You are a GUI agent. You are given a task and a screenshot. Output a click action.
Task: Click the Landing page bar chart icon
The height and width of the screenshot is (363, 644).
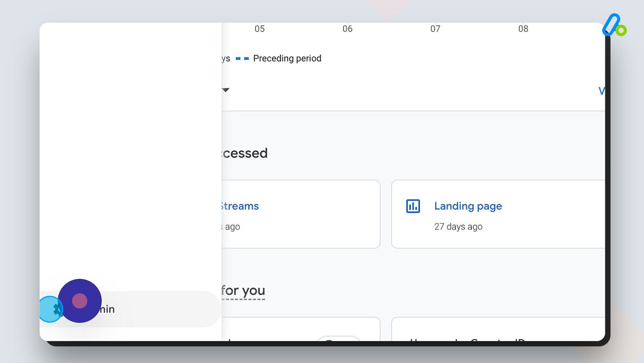point(413,206)
